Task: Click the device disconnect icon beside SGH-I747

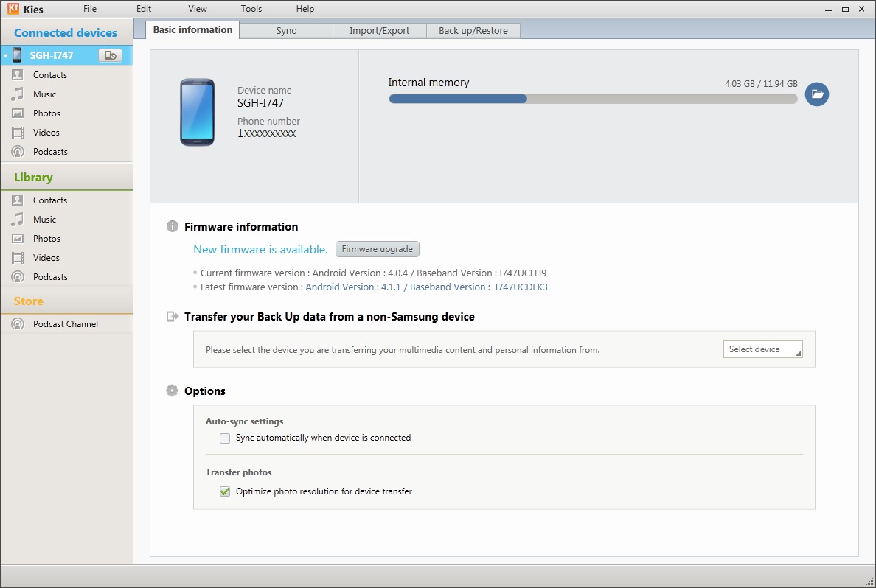Action: coord(110,55)
